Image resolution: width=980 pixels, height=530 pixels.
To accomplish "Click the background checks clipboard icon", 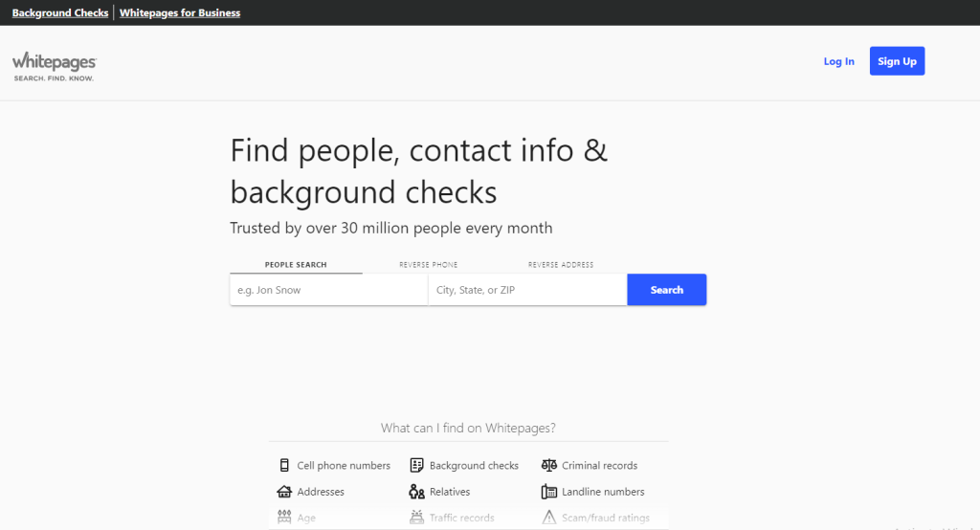I will 416,466.
